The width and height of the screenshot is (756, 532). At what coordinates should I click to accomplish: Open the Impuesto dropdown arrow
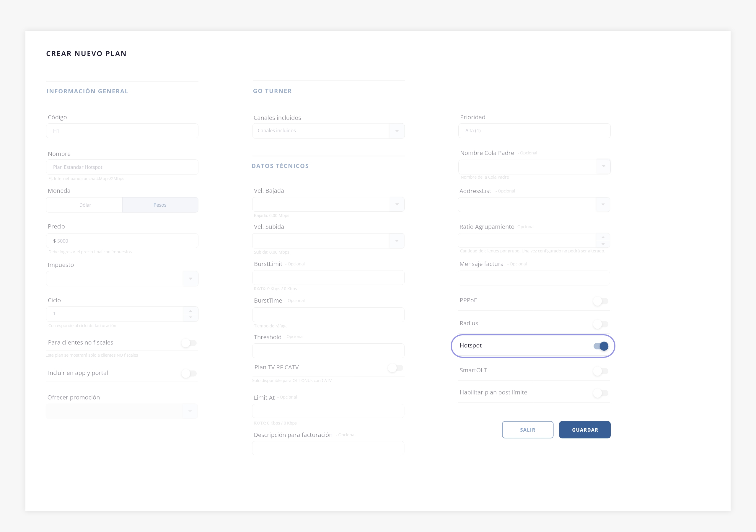190,279
